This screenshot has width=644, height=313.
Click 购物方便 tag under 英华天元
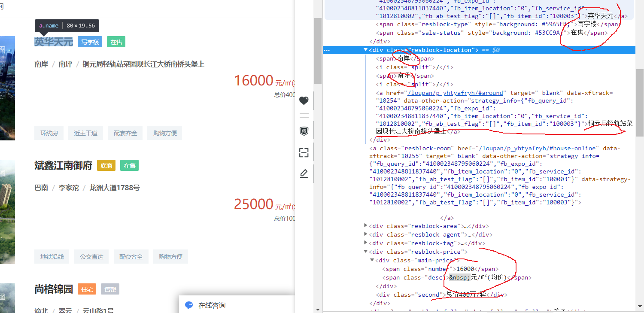(165, 133)
